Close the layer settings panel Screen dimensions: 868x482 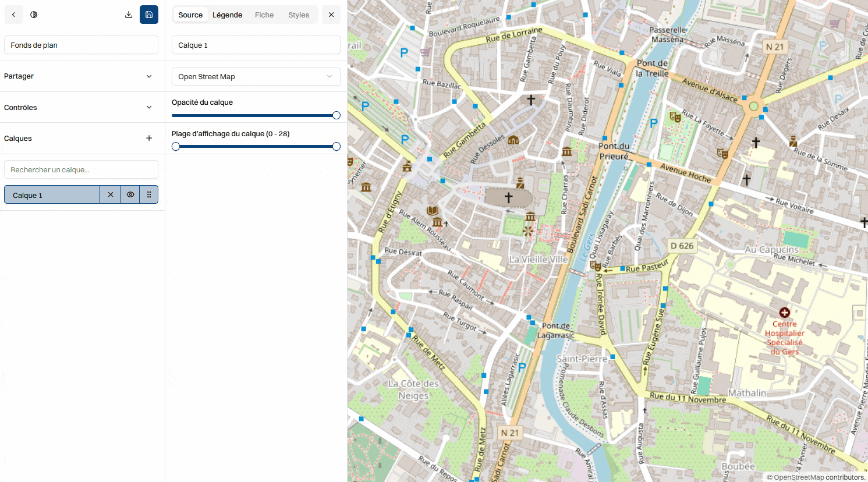click(x=331, y=15)
